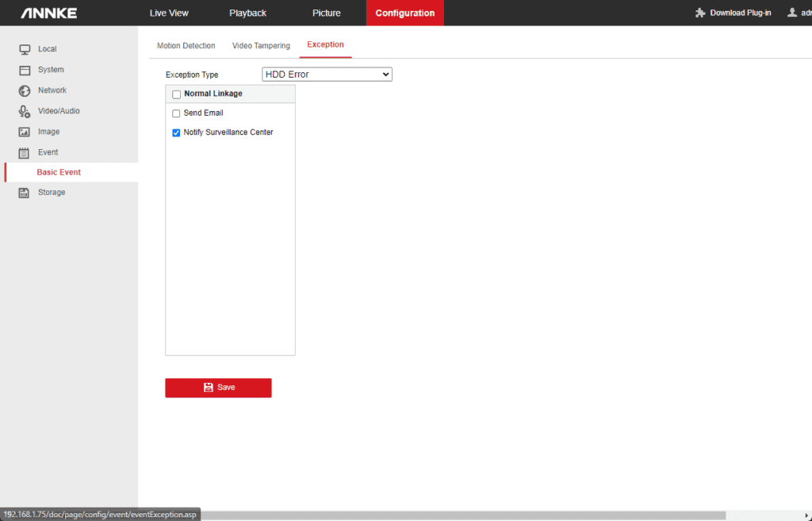This screenshot has height=521, width=812.
Task: Open the Exception Type dropdown
Action: tap(327, 75)
